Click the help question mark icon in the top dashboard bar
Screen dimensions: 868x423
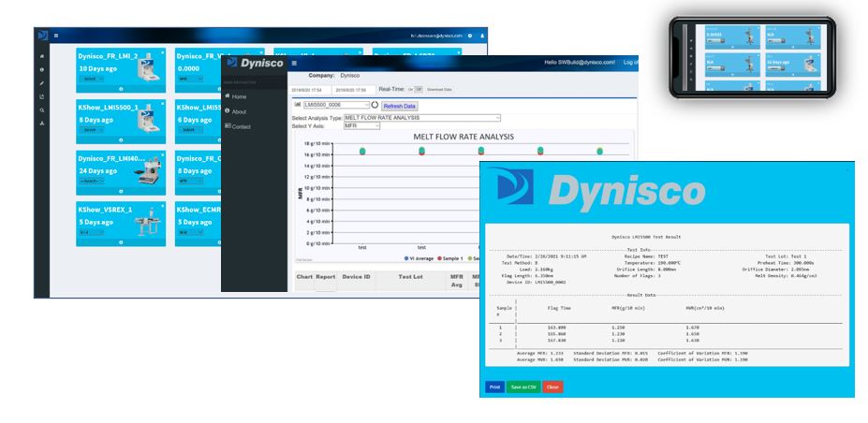470,36
